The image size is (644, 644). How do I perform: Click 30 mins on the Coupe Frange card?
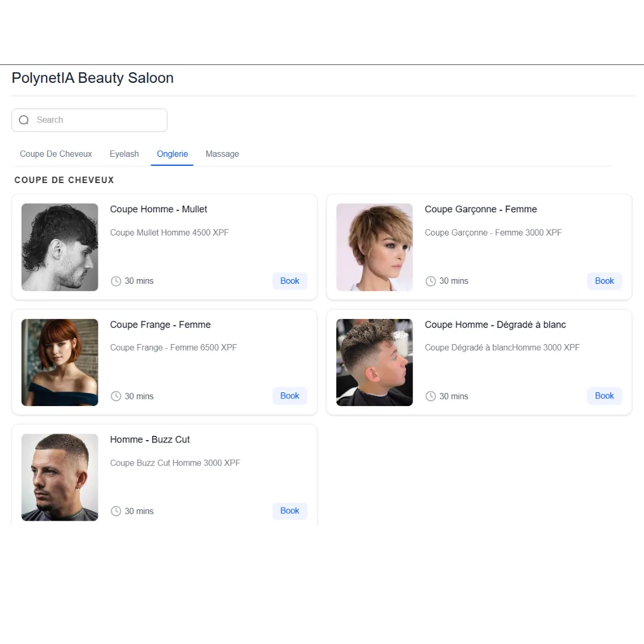pyautogui.click(x=139, y=397)
